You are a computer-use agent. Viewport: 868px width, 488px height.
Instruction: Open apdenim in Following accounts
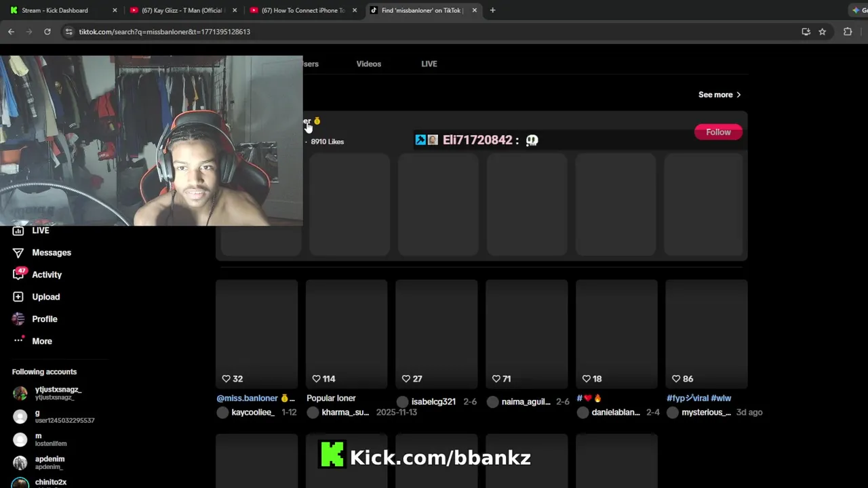(x=39, y=462)
